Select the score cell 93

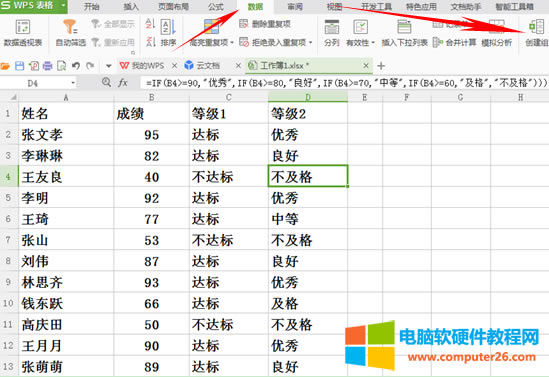pos(152,282)
